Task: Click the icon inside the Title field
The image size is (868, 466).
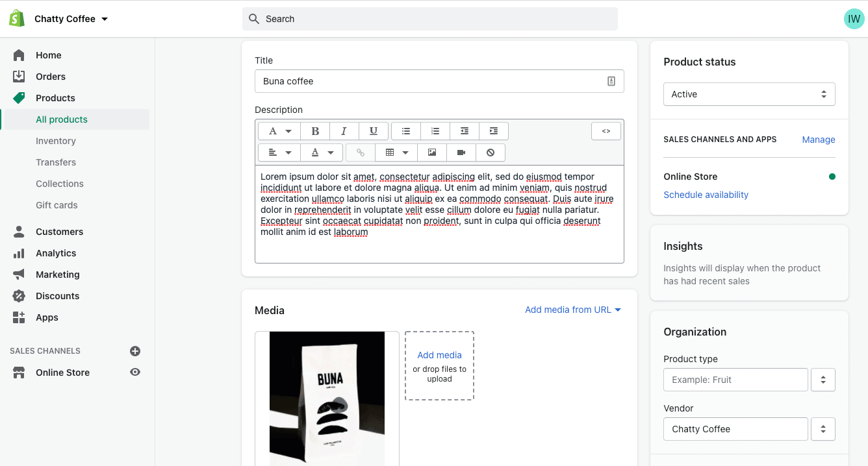Action: tap(611, 81)
